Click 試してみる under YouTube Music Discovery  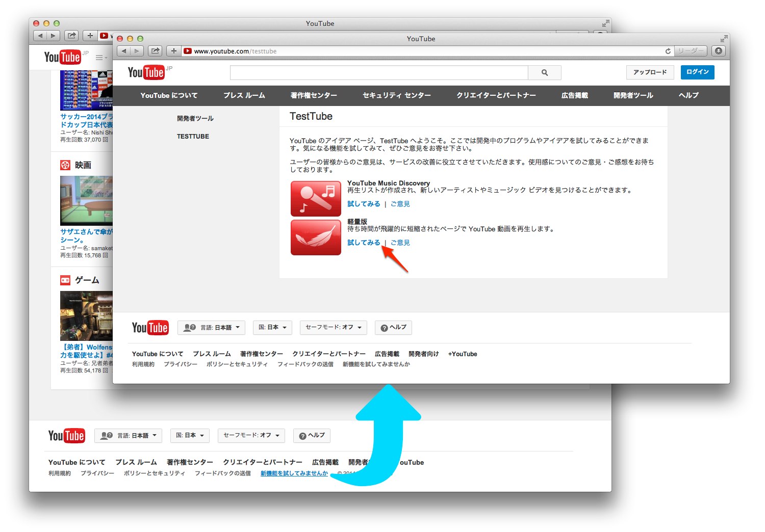tap(364, 204)
